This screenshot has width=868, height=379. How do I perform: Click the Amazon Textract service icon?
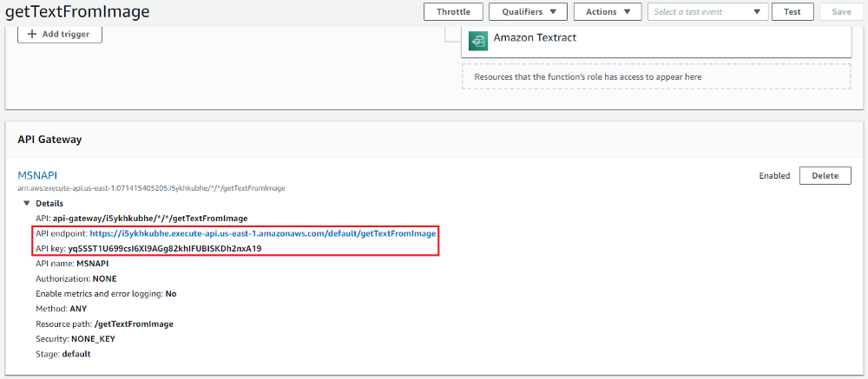click(x=477, y=41)
